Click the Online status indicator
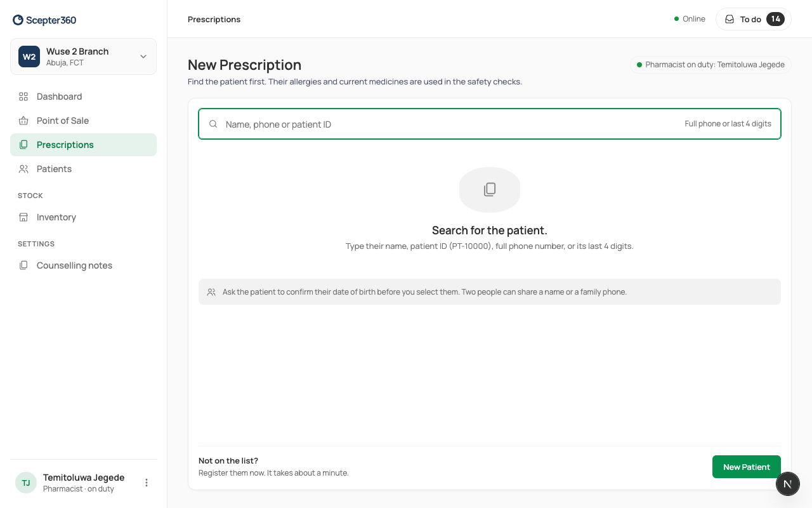This screenshot has height=508, width=812. pyautogui.click(x=690, y=19)
